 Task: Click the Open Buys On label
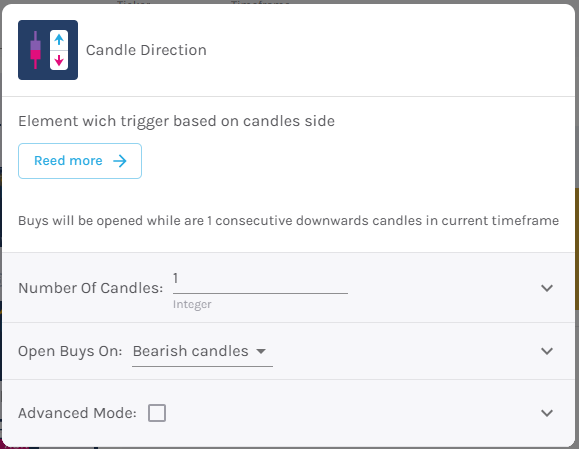(x=70, y=351)
